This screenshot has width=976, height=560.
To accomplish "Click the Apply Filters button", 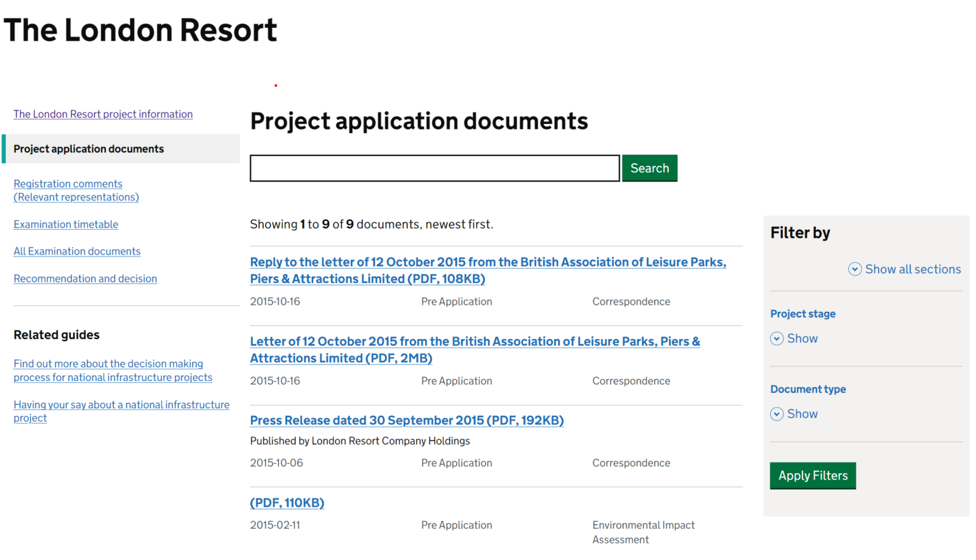I will tap(812, 476).
